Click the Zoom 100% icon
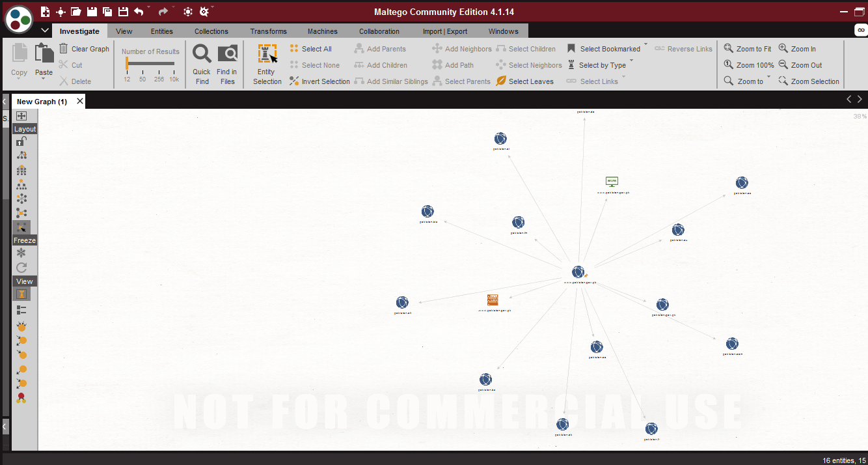The image size is (868, 465). tap(729, 65)
